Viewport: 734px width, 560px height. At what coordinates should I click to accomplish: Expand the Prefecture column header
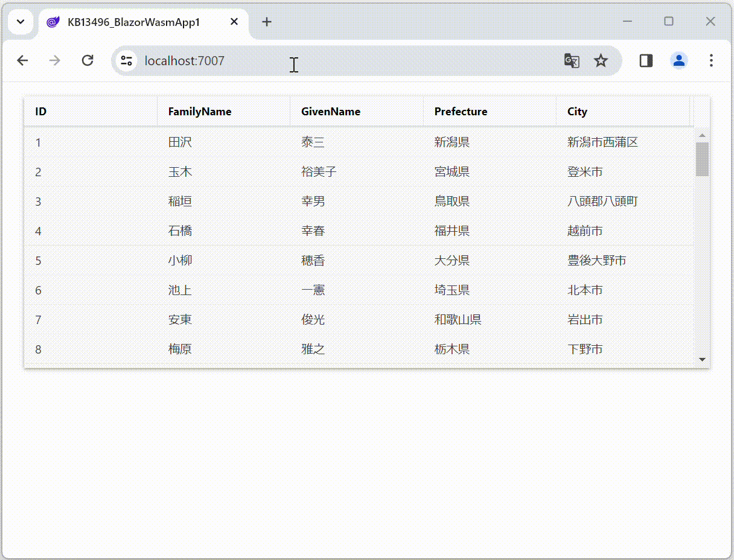click(x=461, y=111)
